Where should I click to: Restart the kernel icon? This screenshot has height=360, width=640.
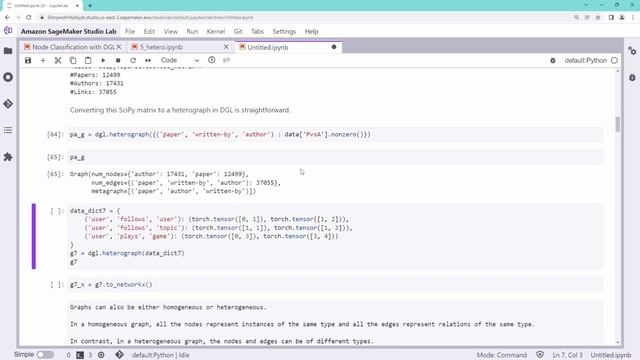[x=133, y=60]
